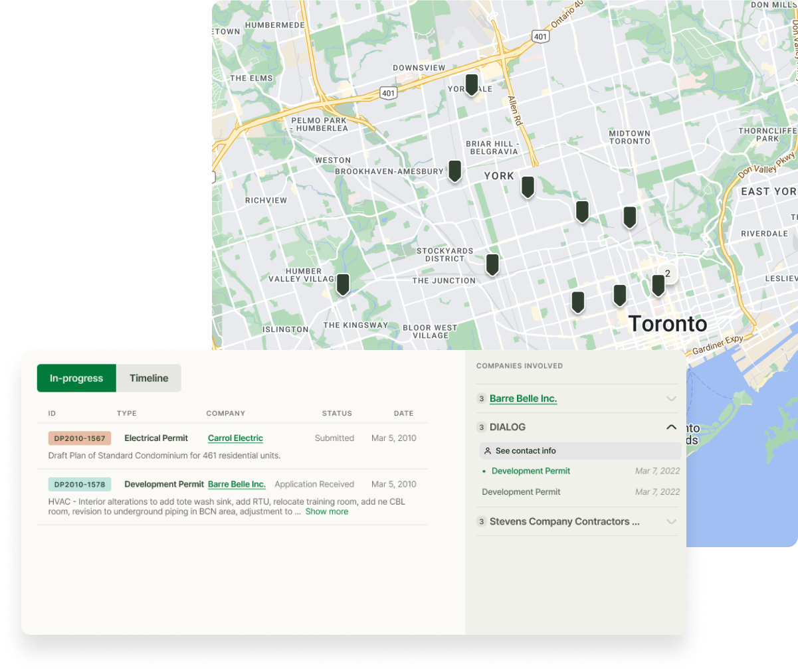Click the DIALOG company name
Viewport: 798px width, 672px height.
[508, 427]
